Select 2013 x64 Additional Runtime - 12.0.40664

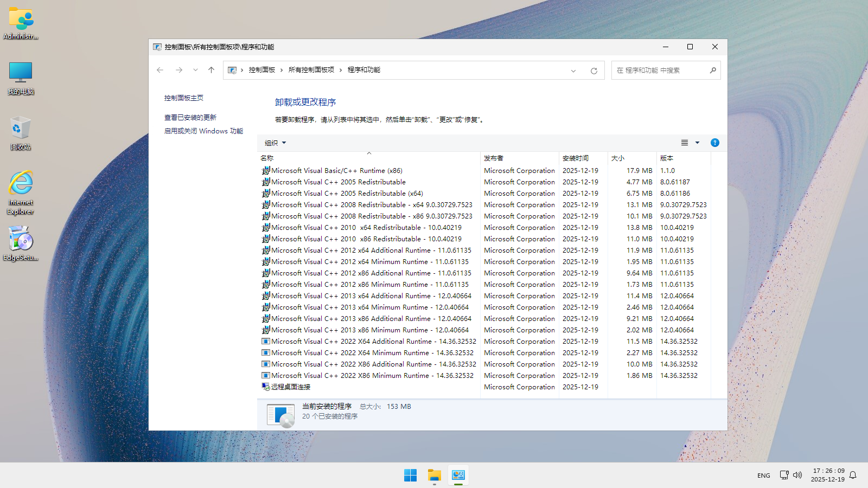[x=371, y=296]
